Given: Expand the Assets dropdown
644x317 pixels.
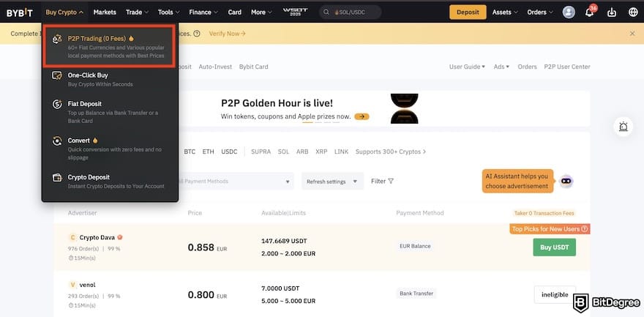Looking at the screenshot, I should tap(505, 12).
